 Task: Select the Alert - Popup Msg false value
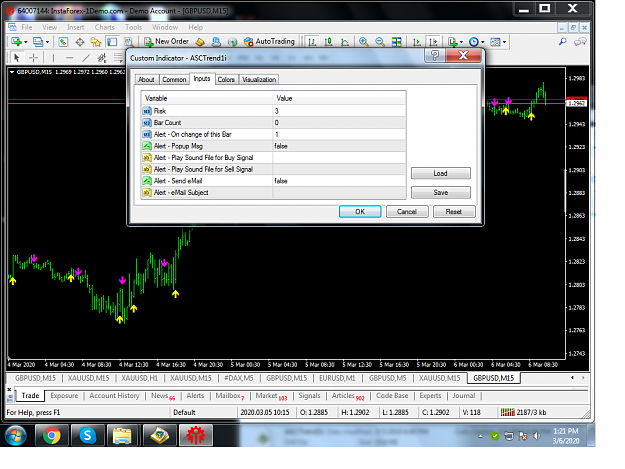[x=339, y=146]
